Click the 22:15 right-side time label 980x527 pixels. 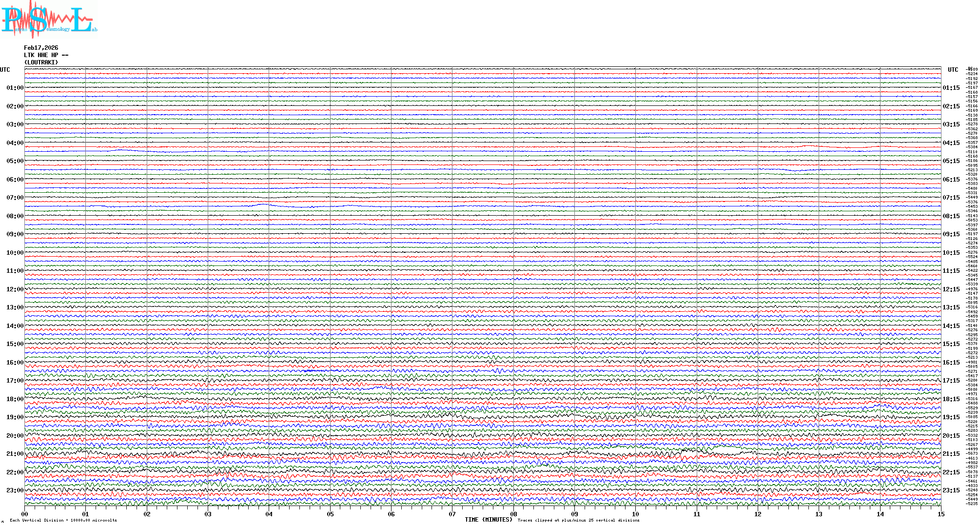pyautogui.click(x=951, y=472)
